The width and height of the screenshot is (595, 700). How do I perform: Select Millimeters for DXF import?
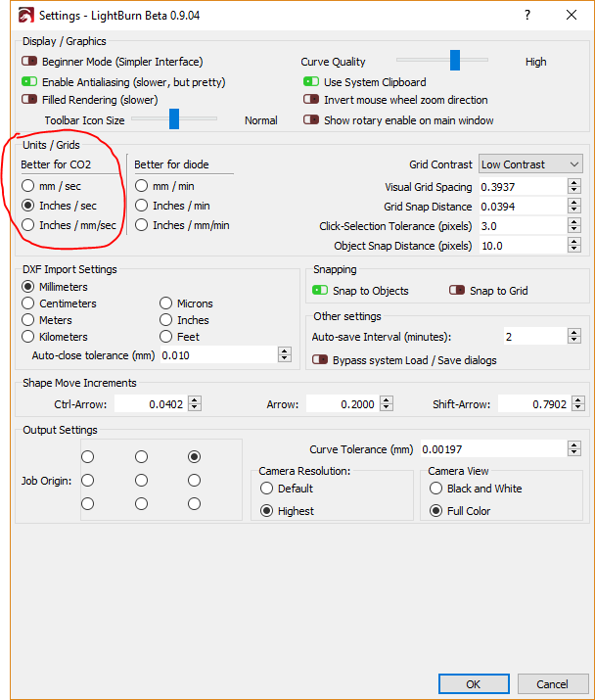(28, 286)
